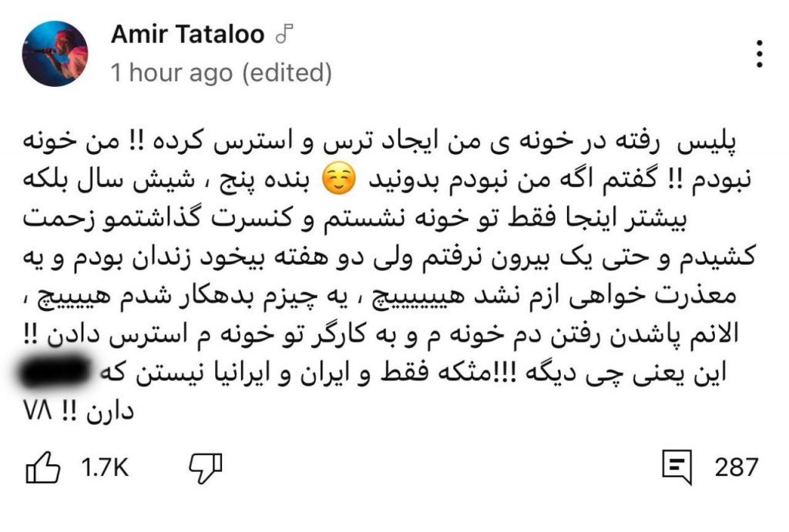Click the 1.7K like count

[105, 467]
